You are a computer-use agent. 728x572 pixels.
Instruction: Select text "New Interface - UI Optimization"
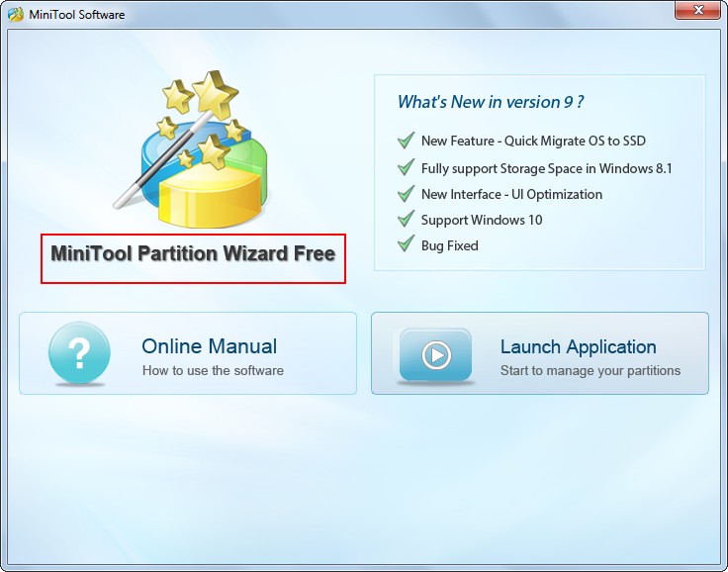tap(511, 194)
